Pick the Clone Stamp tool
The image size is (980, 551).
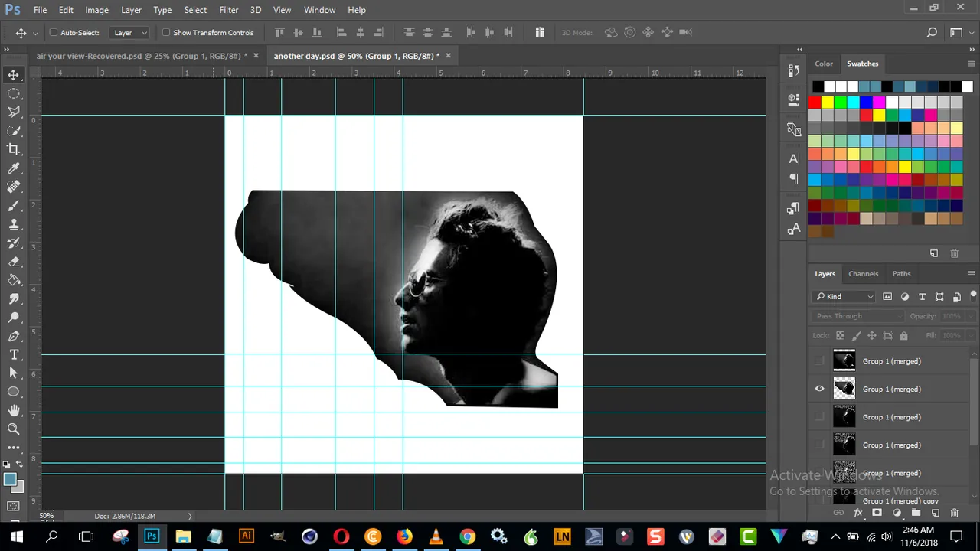(x=14, y=224)
